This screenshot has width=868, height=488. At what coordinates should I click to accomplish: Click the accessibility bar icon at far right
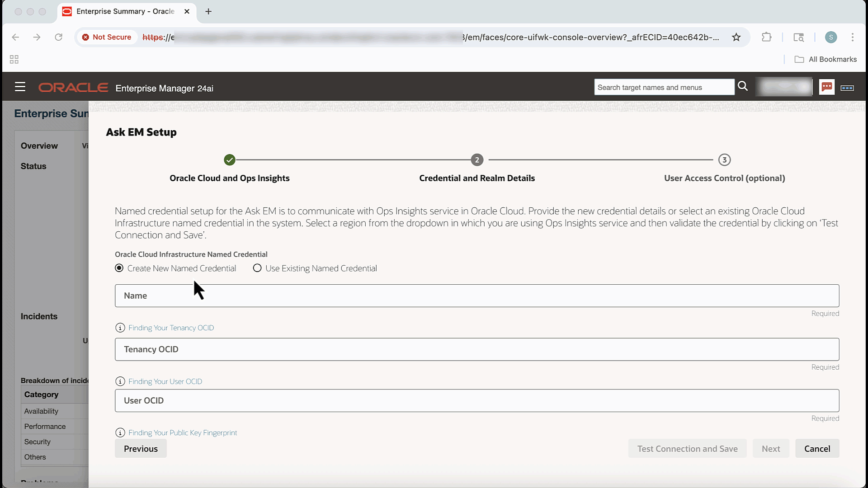pyautogui.click(x=847, y=88)
